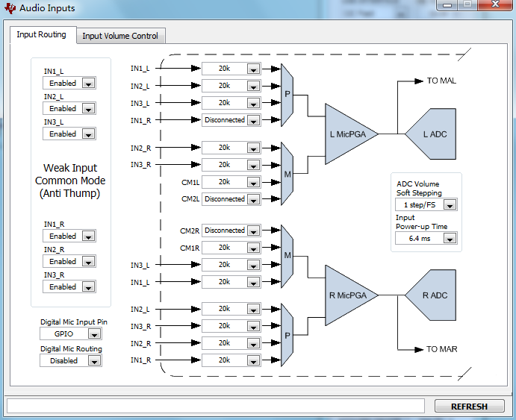Change IN3_L resistance to right M mux
This screenshot has height=420, width=516.
231,265
